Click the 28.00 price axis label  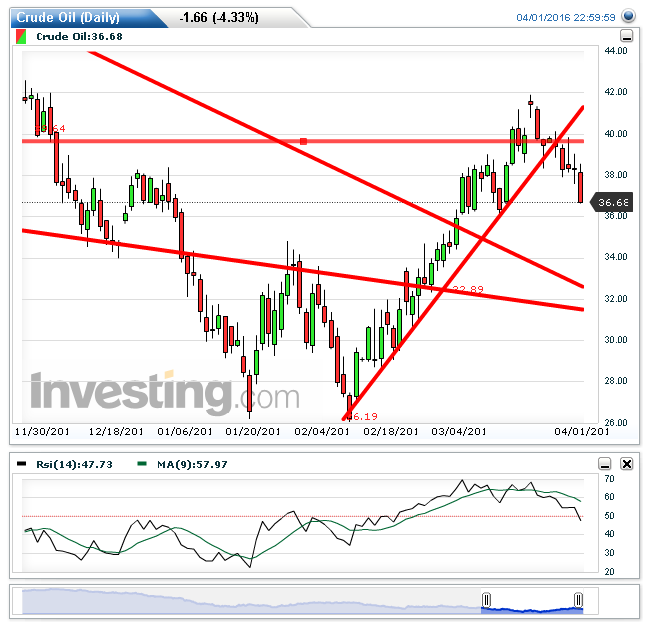pos(616,380)
